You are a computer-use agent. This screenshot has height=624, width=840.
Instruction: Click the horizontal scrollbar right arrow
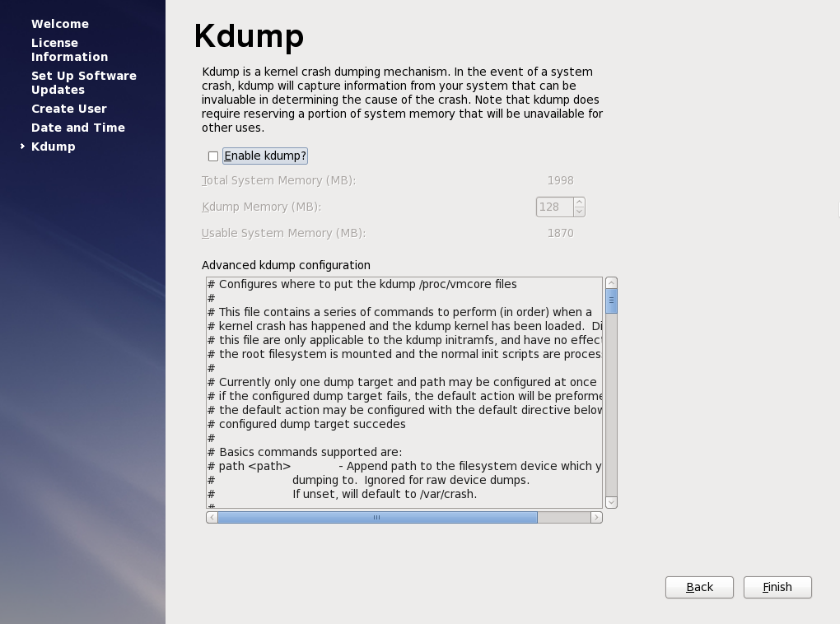596,518
